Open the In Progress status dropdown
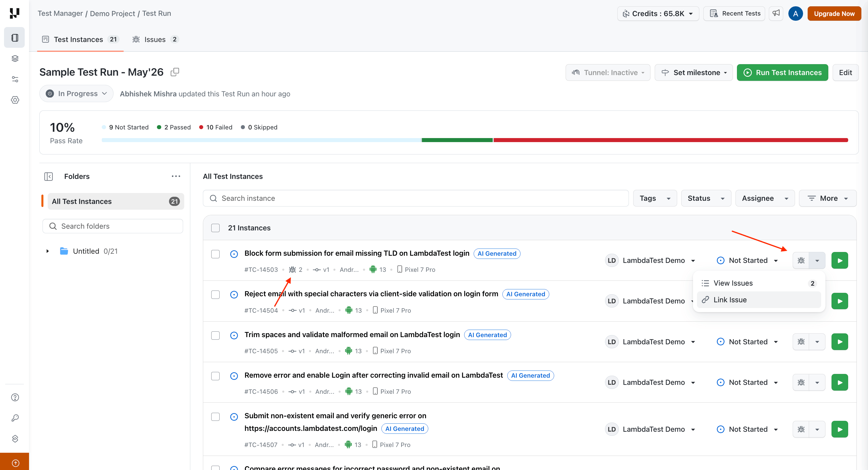868x470 pixels. click(x=76, y=93)
